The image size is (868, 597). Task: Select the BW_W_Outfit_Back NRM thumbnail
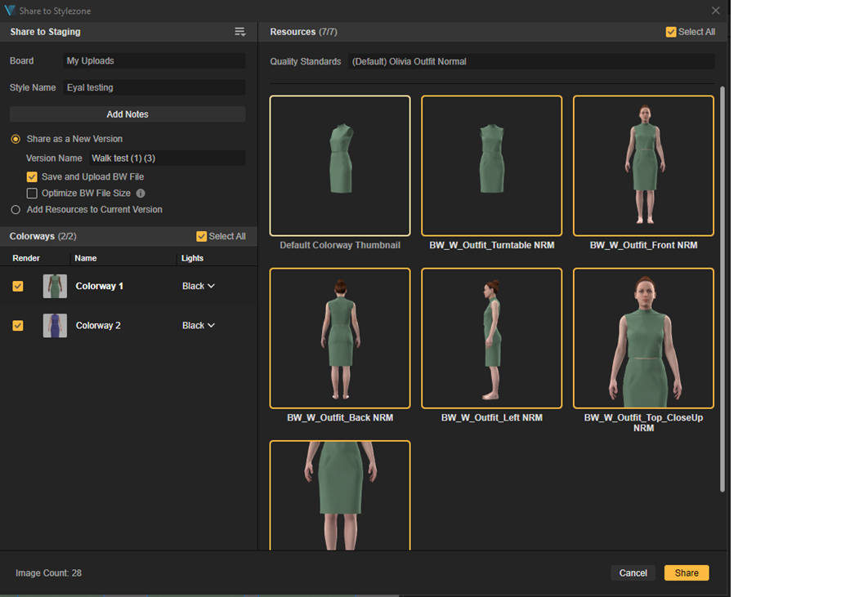click(x=340, y=338)
